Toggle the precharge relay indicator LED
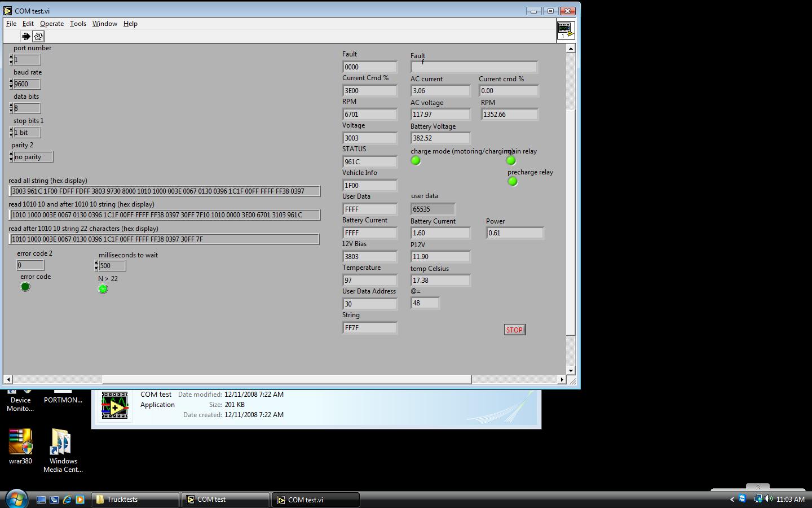Viewport: 812px width, 508px height. pyautogui.click(x=513, y=182)
